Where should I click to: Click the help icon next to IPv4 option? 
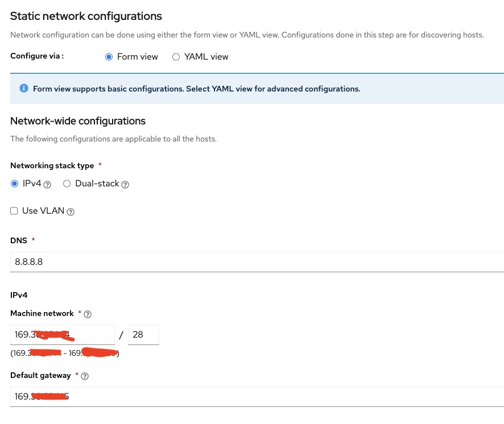coord(47,184)
